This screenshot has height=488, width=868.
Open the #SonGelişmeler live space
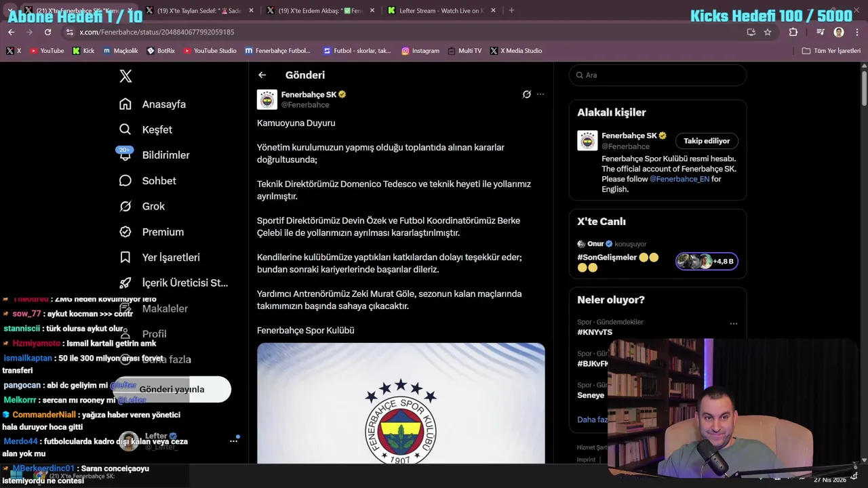[607, 258]
